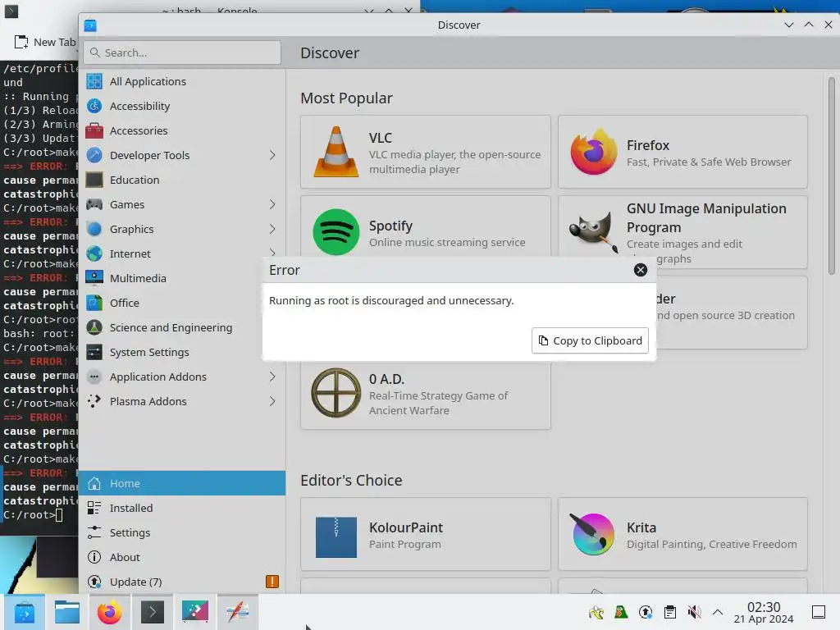Open Konsole terminal from the taskbar
The height and width of the screenshot is (630, 840).
(152, 612)
